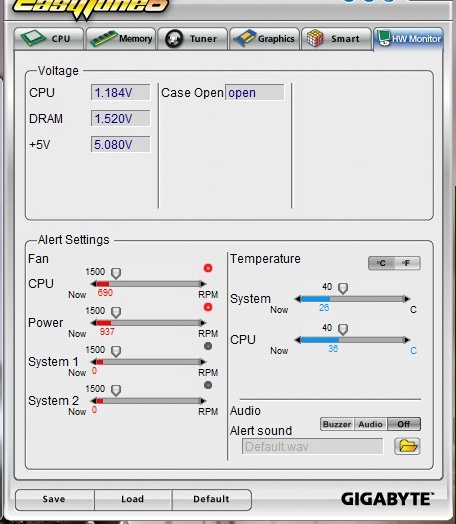Click CPU temperature current value 36
This screenshot has width=456, height=524.
coord(333,349)
